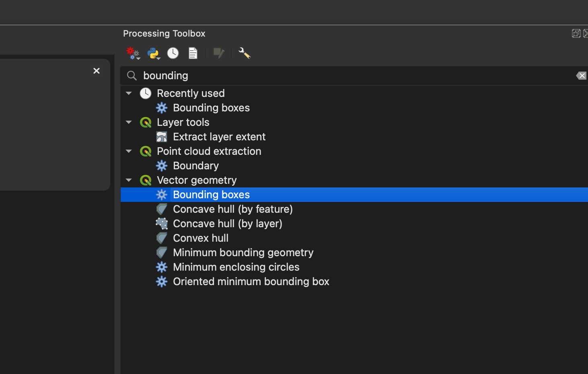The image size is (588, 374).
Task: Clear the search field with X icon
Action: pos(581,76)
